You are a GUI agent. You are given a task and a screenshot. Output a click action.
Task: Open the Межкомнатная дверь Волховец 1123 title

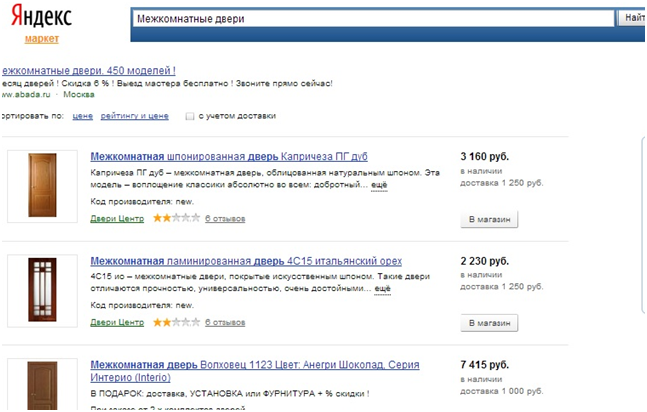tap(255, 371)
